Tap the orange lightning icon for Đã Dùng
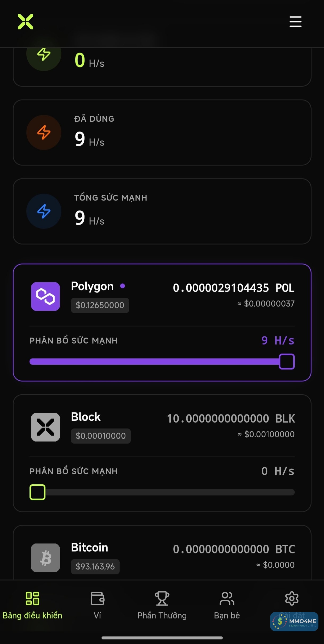 point(44,132)
